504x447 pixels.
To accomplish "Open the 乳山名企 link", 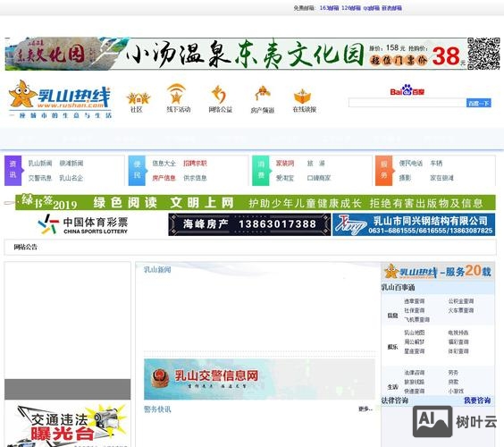I will [71, 178].
